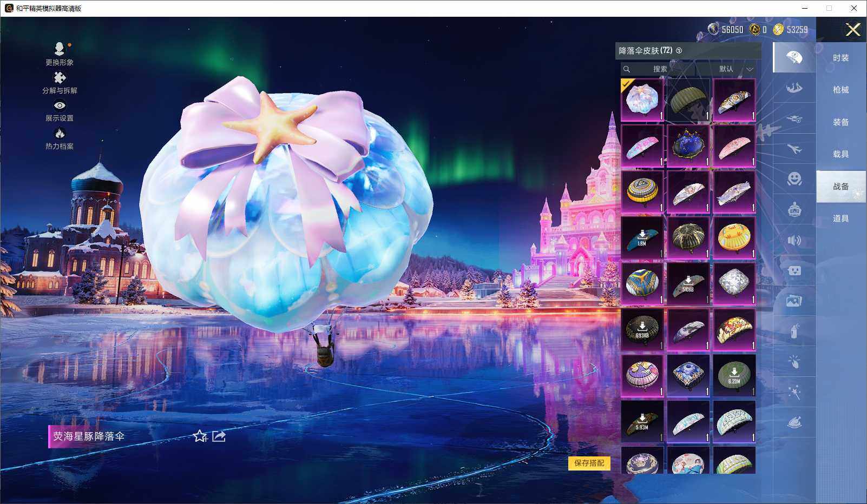Switch to the 道具 tab

pos(840,218)
